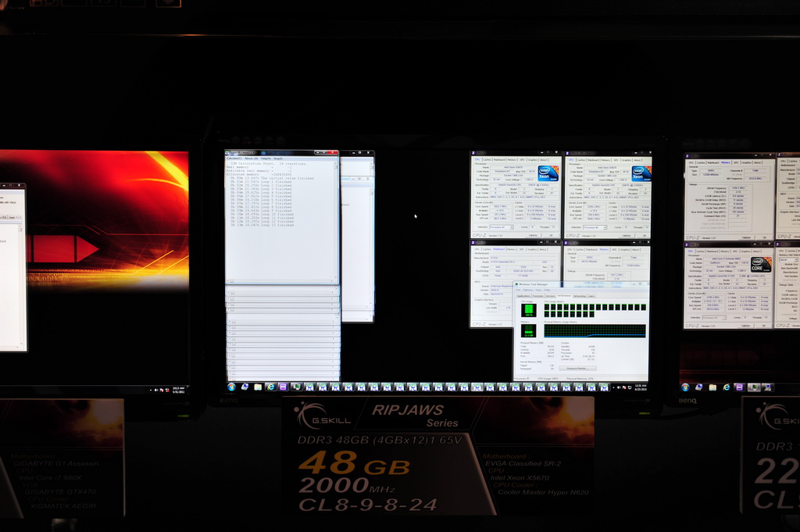Viewport: 800px width, 532px height.
Task: Launch Internet Explorer from the right monitor taskbar
Action: click(726, 387)
